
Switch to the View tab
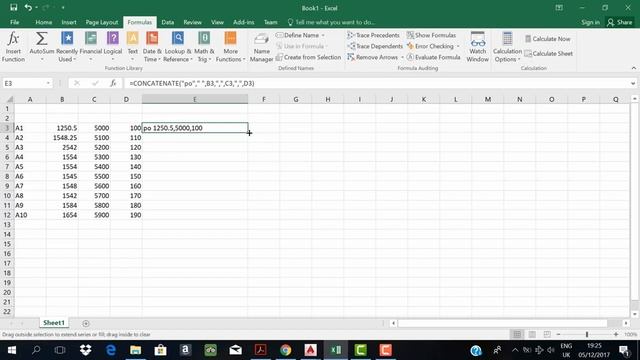[x=218, y=22]
